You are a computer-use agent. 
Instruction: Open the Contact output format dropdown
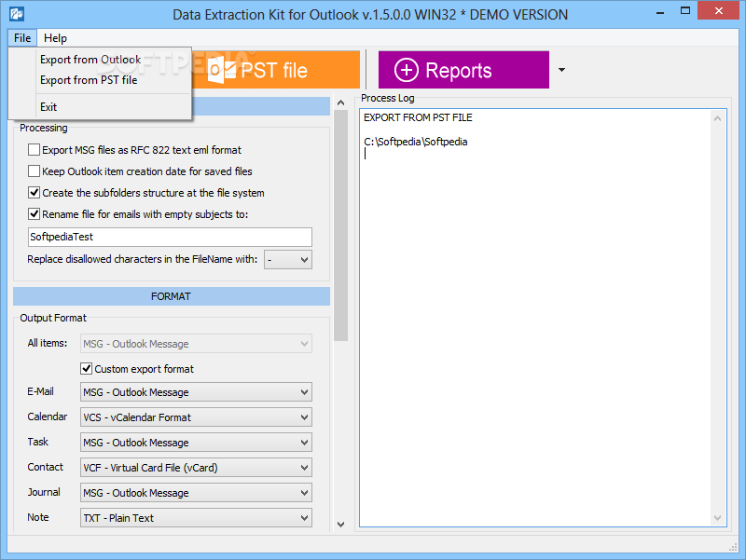click(x=196, y=468)
